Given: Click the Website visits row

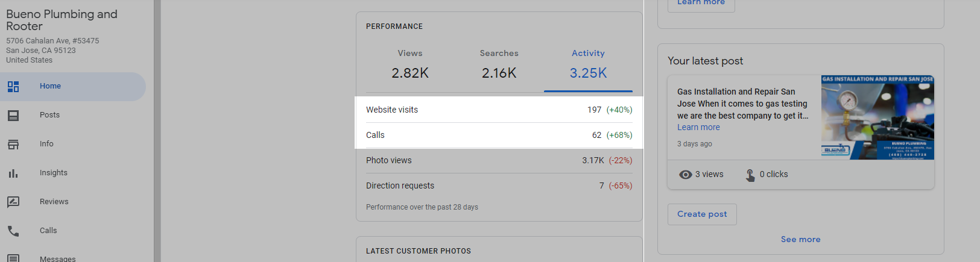Looking at the screenshot, I should [499, 110].
